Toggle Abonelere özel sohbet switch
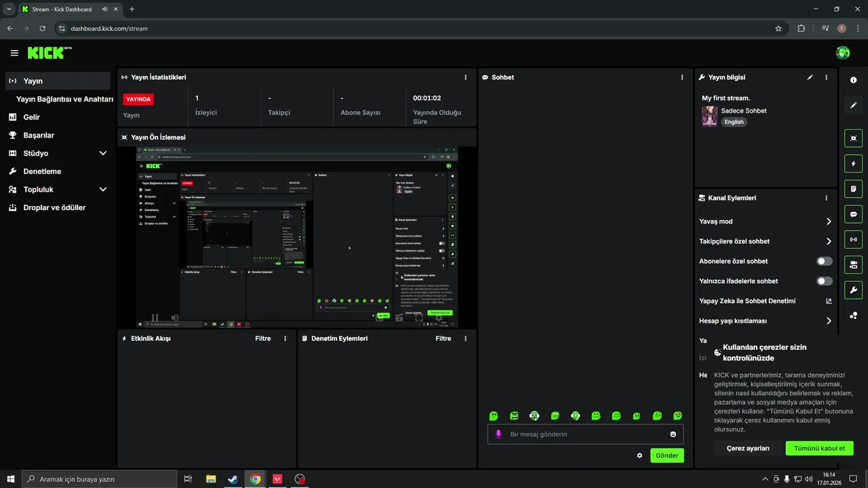868x488 pixels. click(x=825, y=261)
